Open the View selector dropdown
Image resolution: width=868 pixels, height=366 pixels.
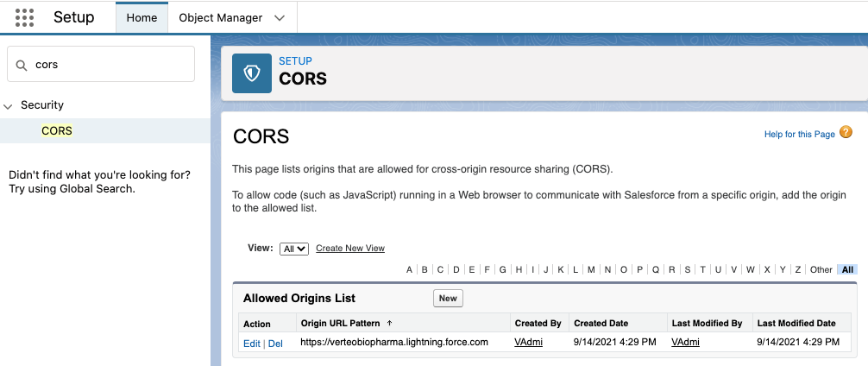[294, 249]
